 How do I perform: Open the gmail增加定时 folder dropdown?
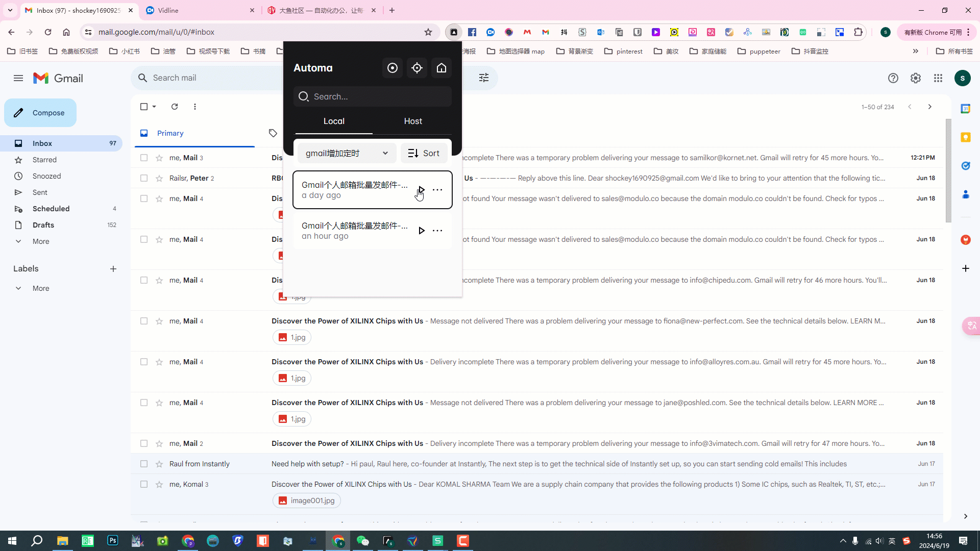pyautogui.click(x=347, y=153)
